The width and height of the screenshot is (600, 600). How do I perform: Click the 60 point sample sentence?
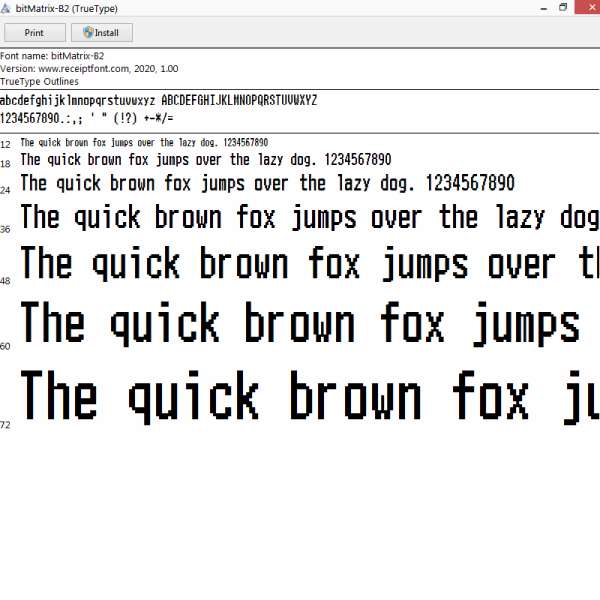pyautogui.click(x=300, y=325)
